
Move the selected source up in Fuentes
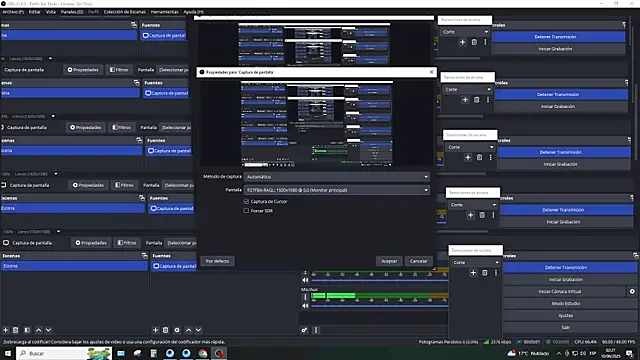tap(188, 330)
